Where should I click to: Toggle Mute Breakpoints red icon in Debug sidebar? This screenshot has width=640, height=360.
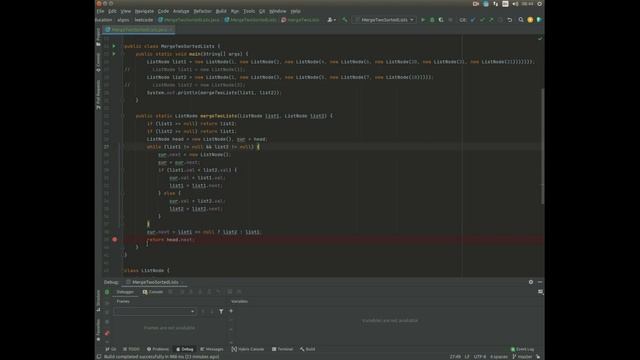107,333
